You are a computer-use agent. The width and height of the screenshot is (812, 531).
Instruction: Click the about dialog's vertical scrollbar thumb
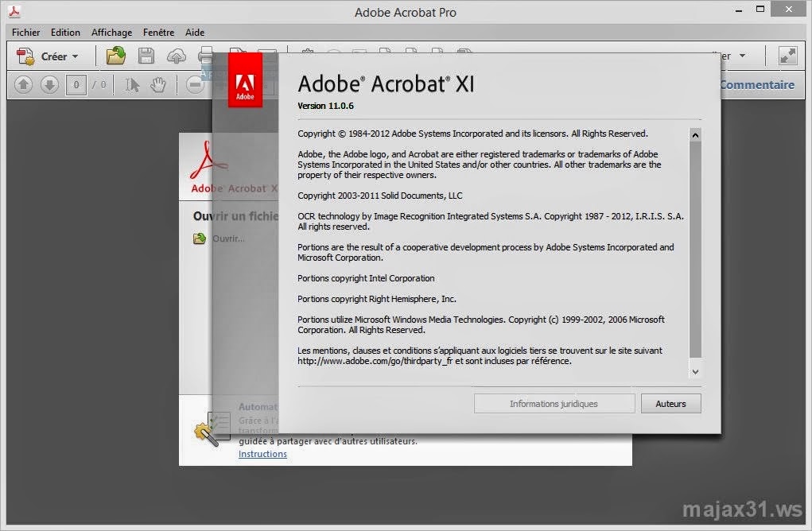coord(695,250)
